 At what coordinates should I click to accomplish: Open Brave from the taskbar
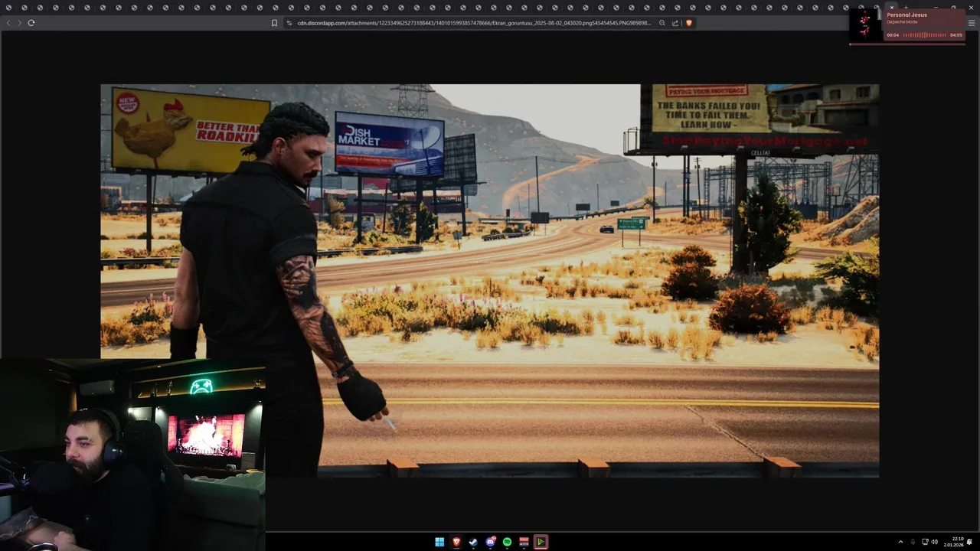[456, 542]
